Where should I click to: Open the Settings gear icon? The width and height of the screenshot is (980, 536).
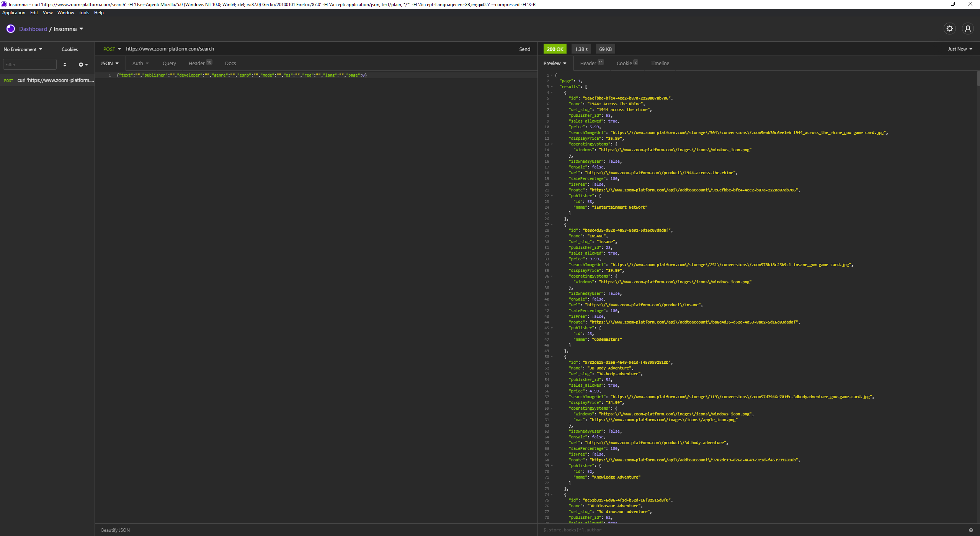[x=949, y=29]
